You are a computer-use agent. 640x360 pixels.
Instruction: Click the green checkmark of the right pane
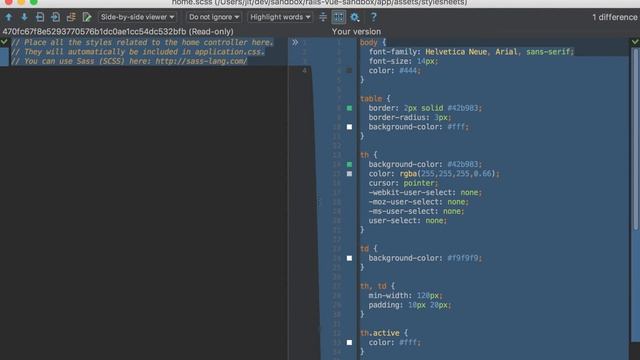(635, 42)
